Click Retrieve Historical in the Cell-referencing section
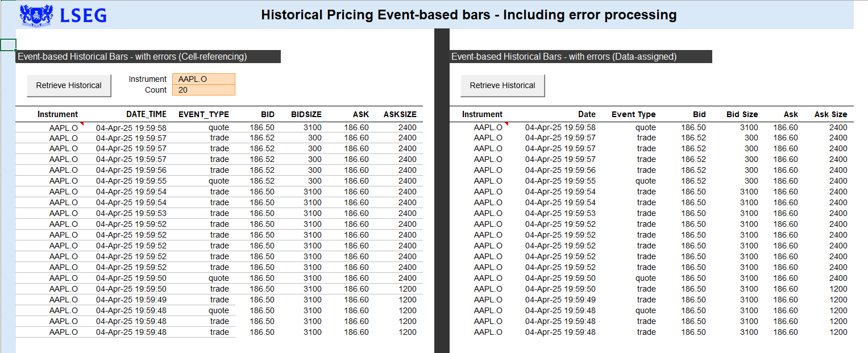Image resolution: width=868 pixels, height=353 pixels. [x=69, y=85]
